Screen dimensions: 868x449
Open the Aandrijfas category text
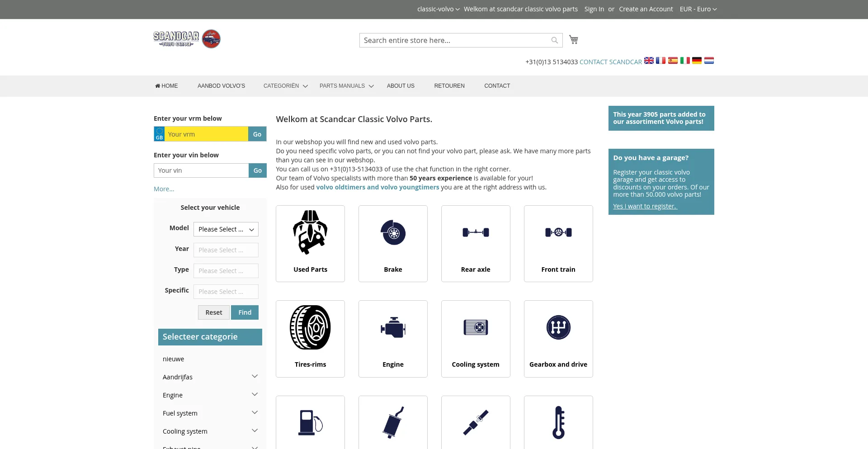pyautogui.click(x=178, y=377)
